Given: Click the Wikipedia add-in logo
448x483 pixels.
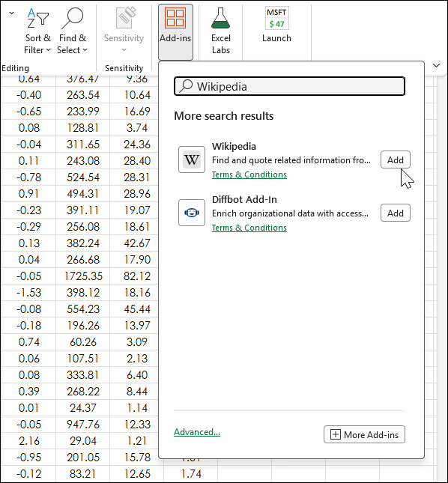Looking at the screenshot, I should coord(192,160).
